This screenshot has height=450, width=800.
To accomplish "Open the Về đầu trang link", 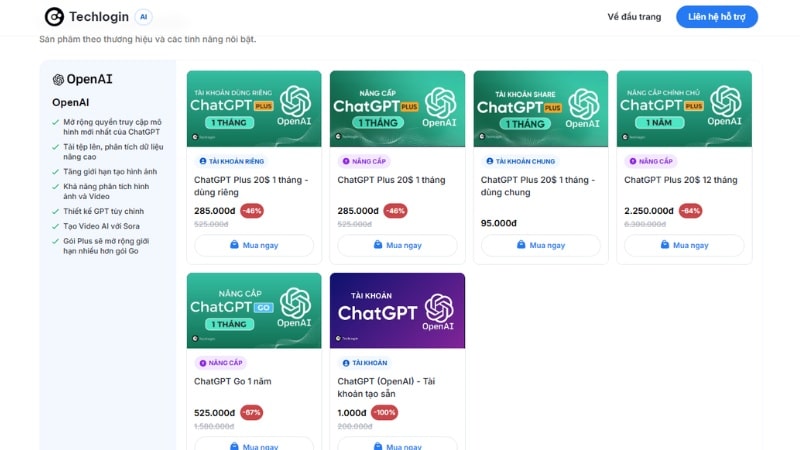I will [634, 17].
